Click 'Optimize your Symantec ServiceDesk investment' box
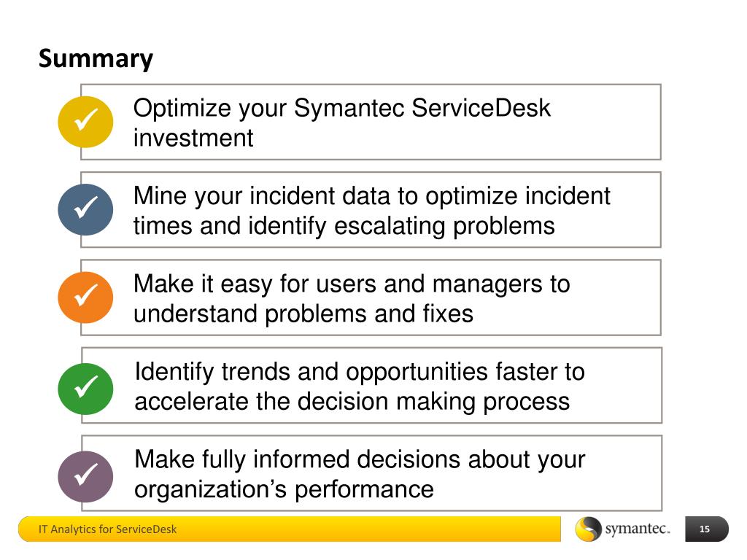The height and width of the screenshot is (560, 747). click(x=371, y=122)
